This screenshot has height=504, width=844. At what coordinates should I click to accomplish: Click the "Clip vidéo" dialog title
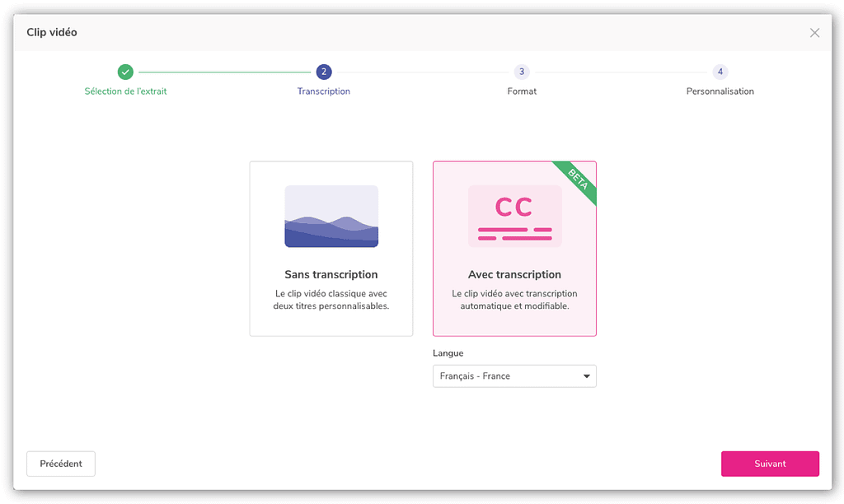pyautogui.click(x=52, y=32)
